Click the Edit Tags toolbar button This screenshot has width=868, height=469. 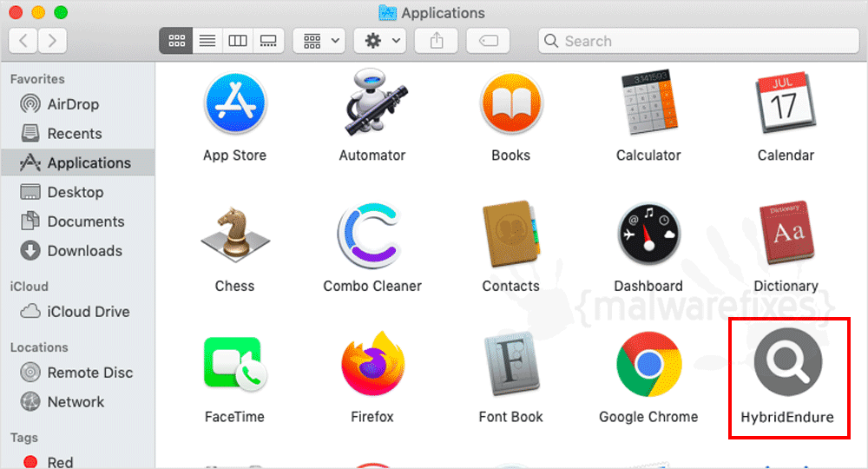(488, 41)
